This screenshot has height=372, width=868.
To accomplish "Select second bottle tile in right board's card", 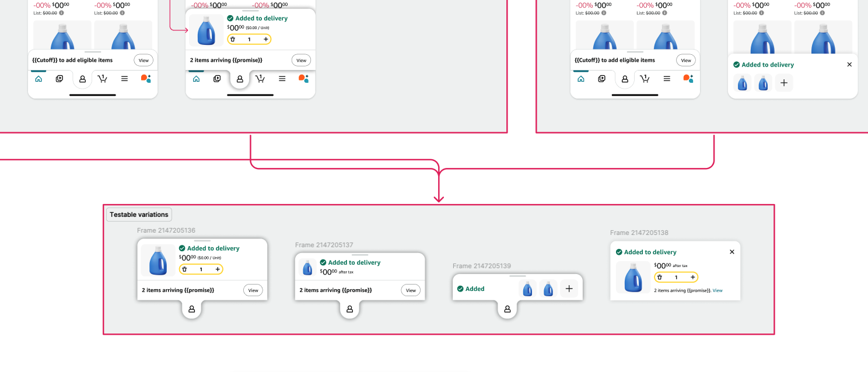I will click(x=763, y=83).
